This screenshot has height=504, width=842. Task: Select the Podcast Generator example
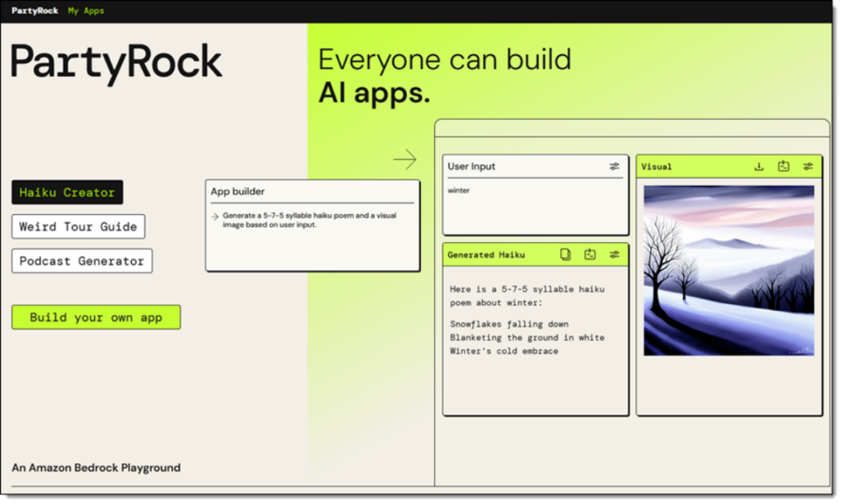(82, 261)
